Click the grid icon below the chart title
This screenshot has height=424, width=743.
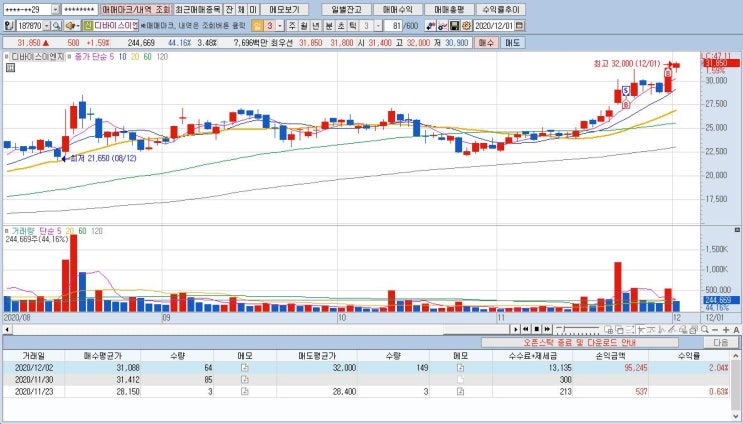tap(10, 68)
